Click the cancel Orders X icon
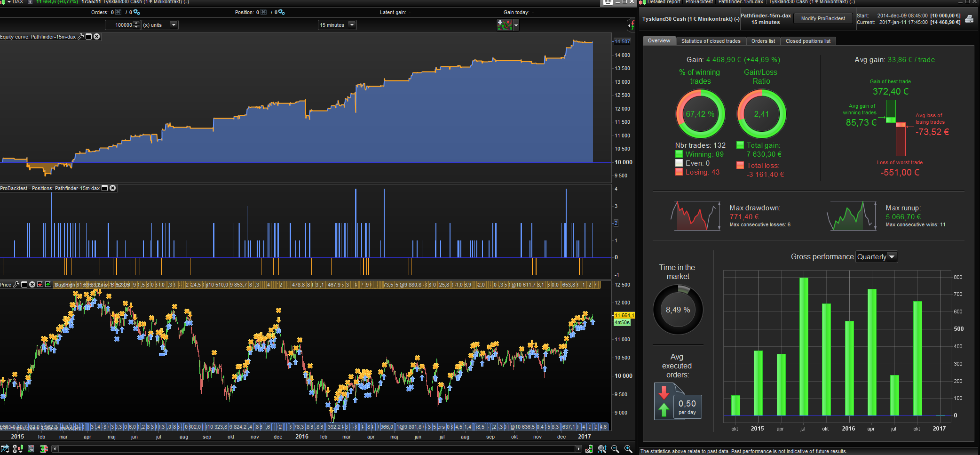The height and width of the screenshot is (455, 980). [119, 12]
